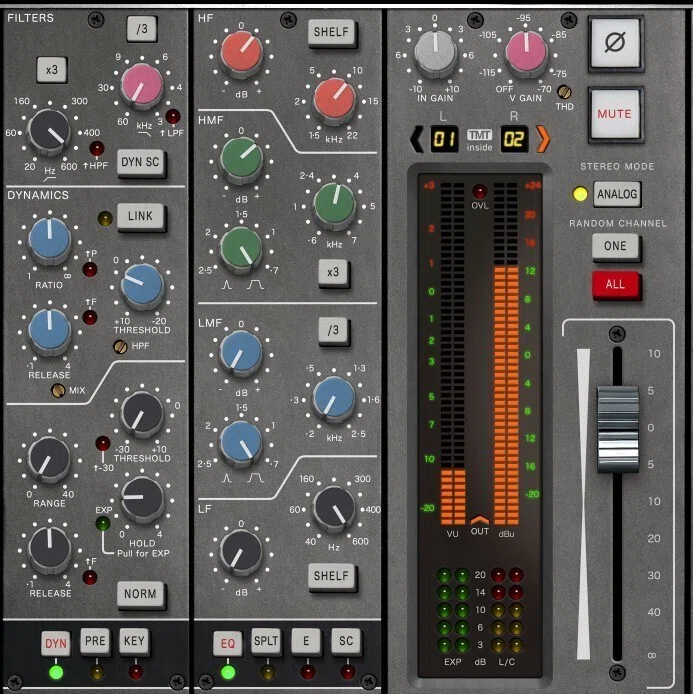The height and width of the screenshot is (694, 693).
Task: Click the black LF frequency Hz knob
Action: [x=334, y=509]
